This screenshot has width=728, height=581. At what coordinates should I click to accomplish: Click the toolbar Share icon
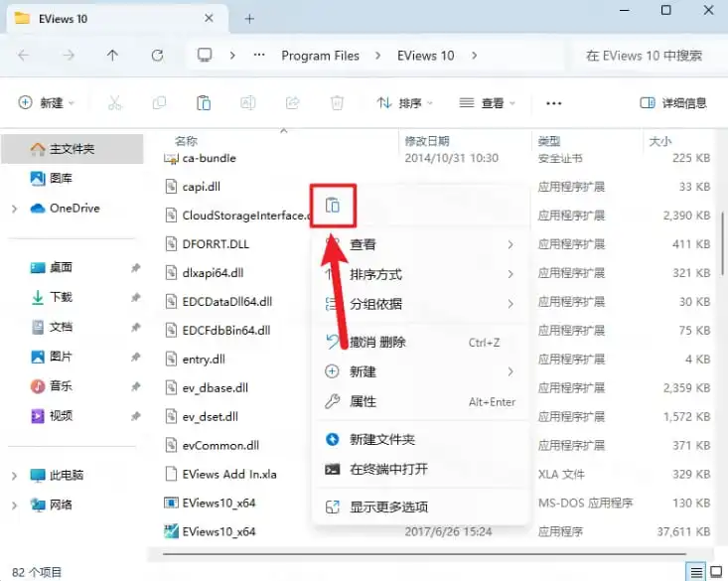click(x=293, y=102)
